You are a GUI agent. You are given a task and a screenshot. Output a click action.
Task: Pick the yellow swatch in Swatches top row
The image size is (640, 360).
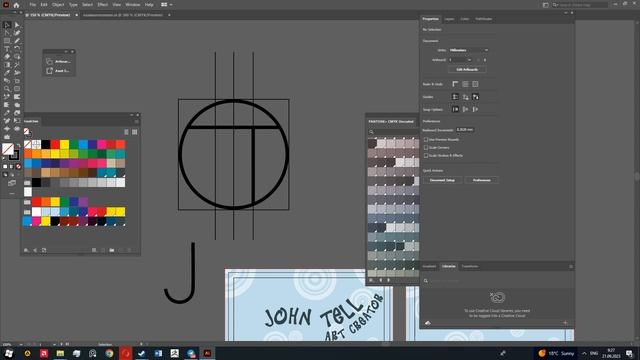[64, 144]
